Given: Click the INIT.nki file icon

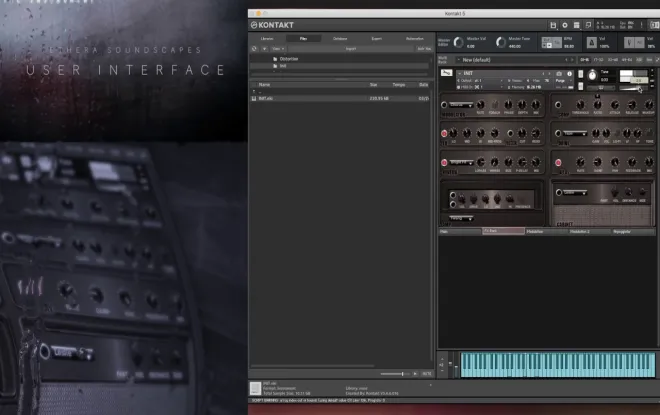Looking at the screenshot, I should [x=254, y=98].
